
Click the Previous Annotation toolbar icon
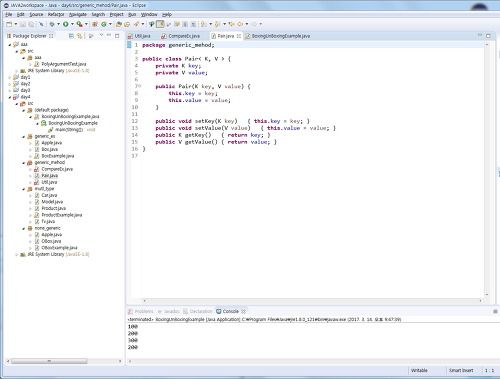click(217, 24)
